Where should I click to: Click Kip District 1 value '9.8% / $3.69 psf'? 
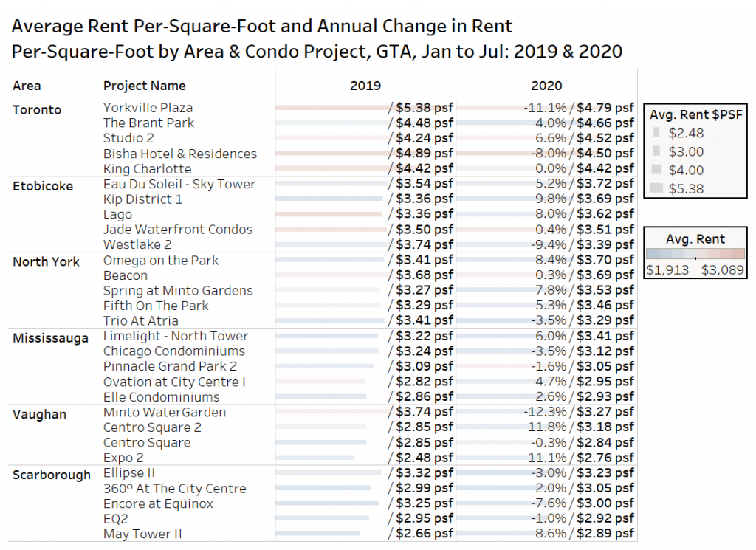pos(585,199)
